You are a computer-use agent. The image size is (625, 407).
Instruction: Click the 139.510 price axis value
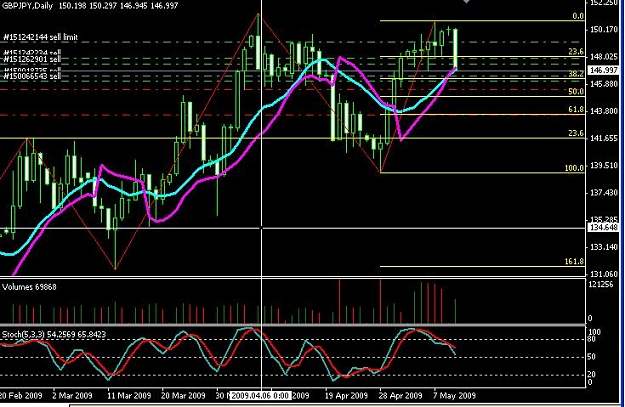click(603, 165)
